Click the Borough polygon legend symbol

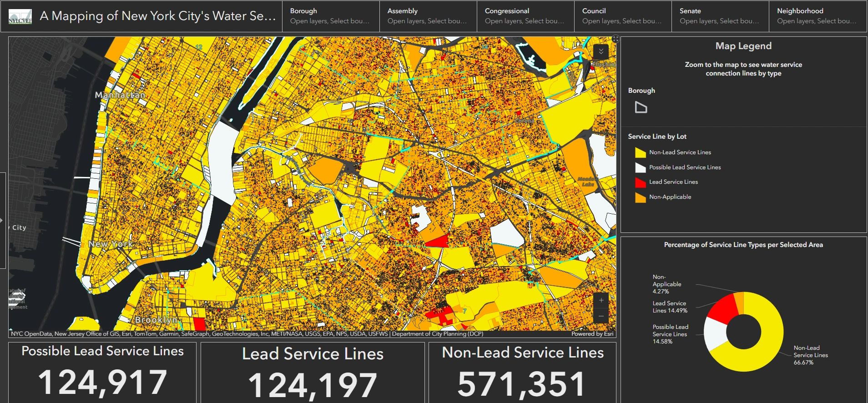641,107
